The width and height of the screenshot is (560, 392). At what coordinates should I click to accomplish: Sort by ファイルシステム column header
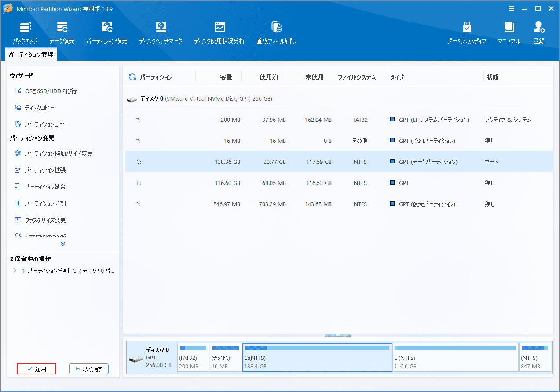click(357, 77)
